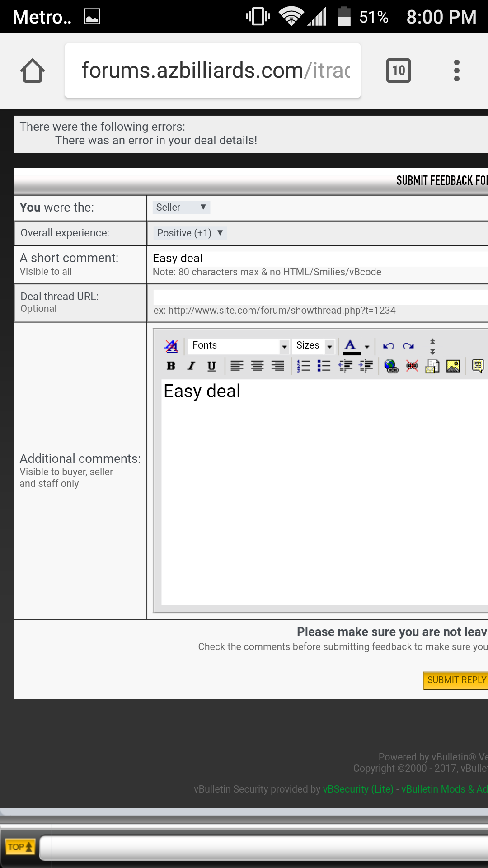This screenshot has width=488, height=868.
Task: Insert an unordered bullet list
Action: pos(324,366)
